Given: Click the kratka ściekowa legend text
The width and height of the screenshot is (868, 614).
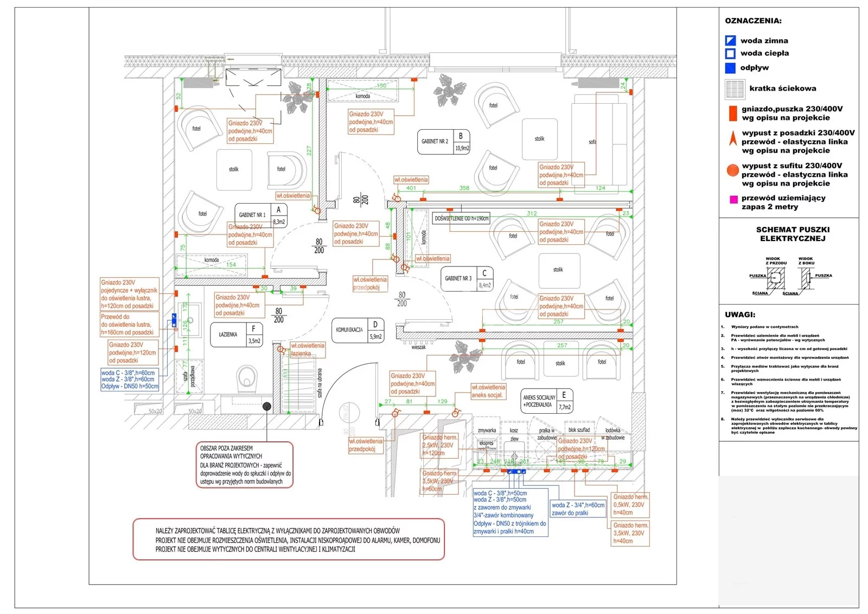Looking at the screenshot, I should tap(782, 88).
